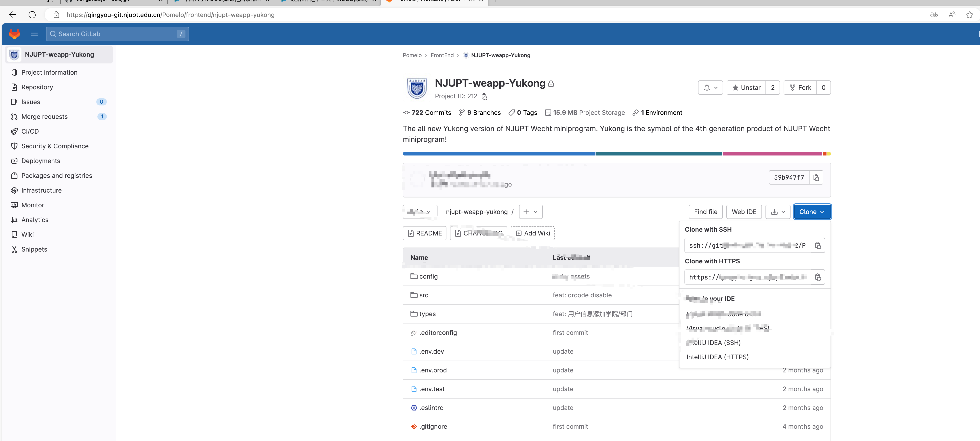Click the FrontEnd breadcrumb link

pyautogui.click(x=442, y=55)
